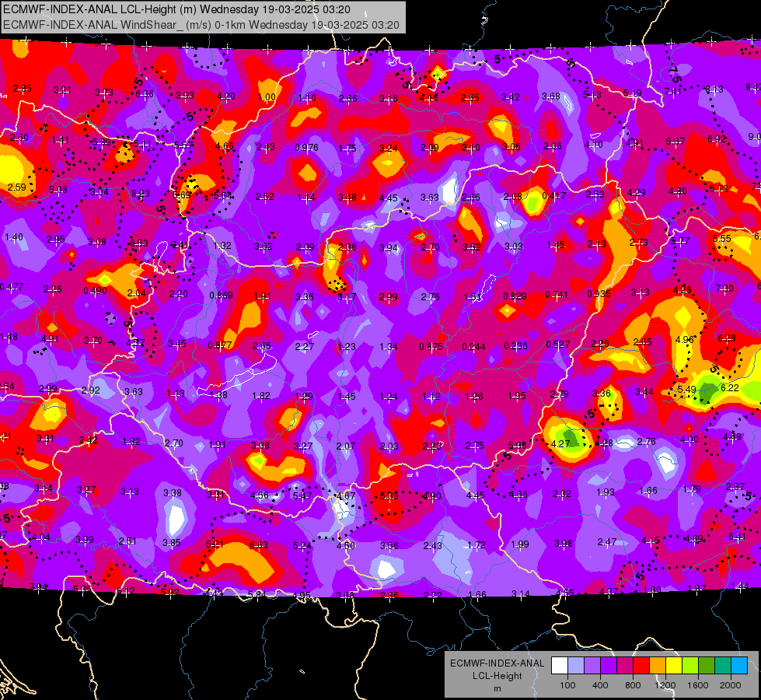Viewport: 761px width, 700px height.
Task: Click the grid value 0.877
Action: [x=219, y=345]
